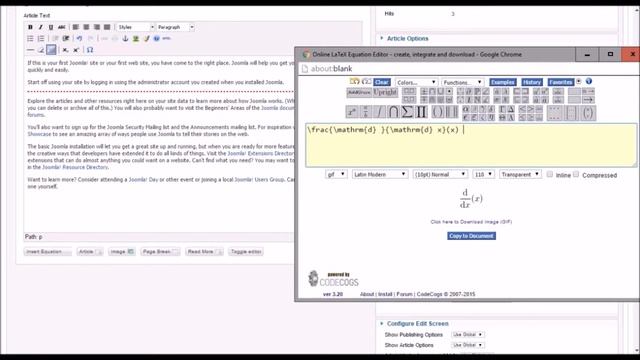This screenshot has width=640, height=360.
Task: Select Upright font style button
Action: (385, 93)
